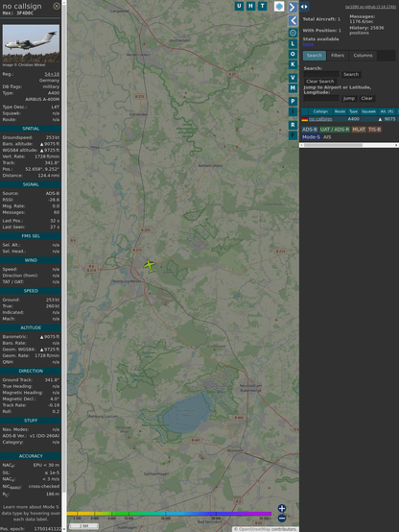The image size is (399, 532).
Task: Toggle the UAT / ADS-R source filter
Action: (x=335, y=130)
